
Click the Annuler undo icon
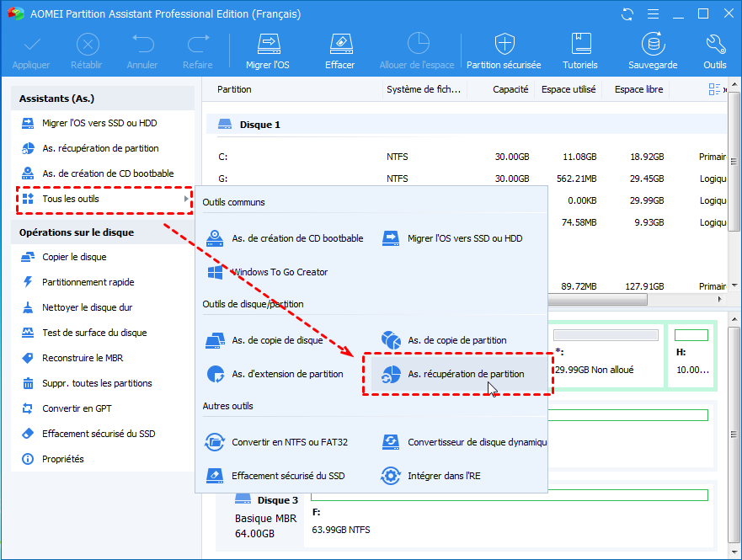[142, 44]
